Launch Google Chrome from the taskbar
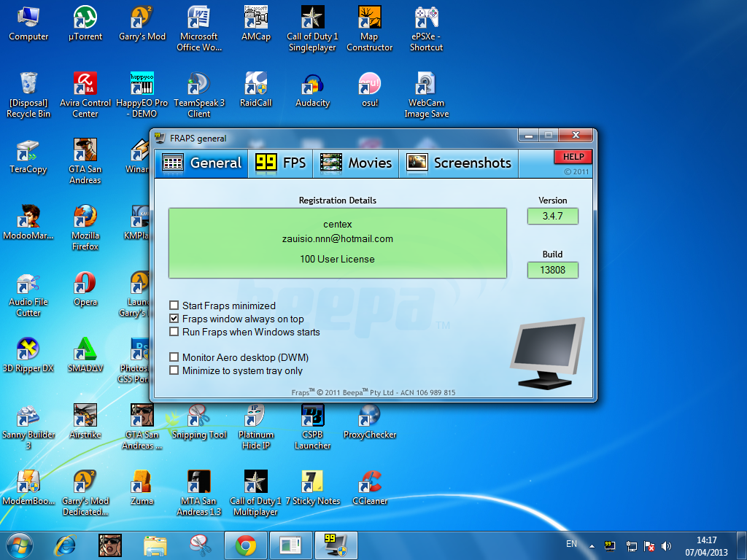The image size is (747, 560). pyautogui.click(x=246, y=545)
